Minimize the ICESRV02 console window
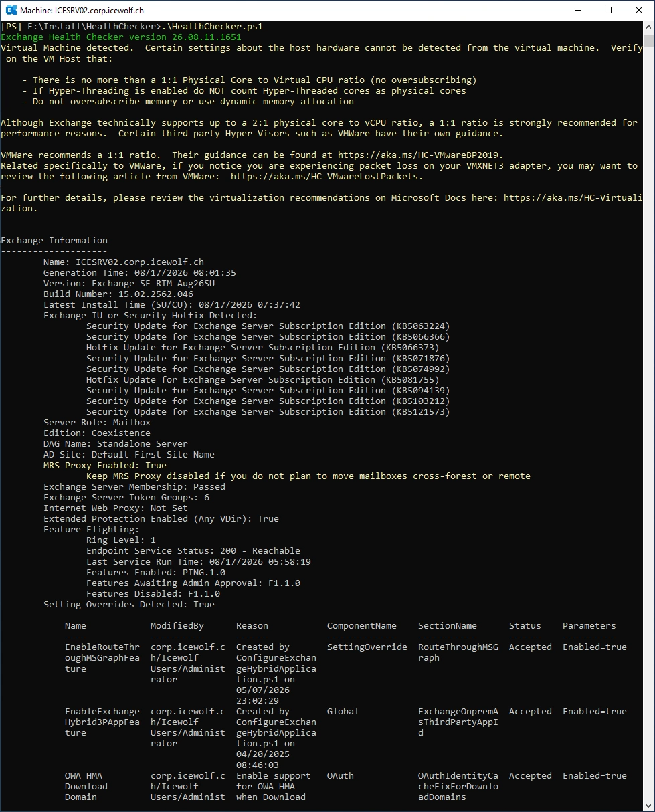 point(577,10)
